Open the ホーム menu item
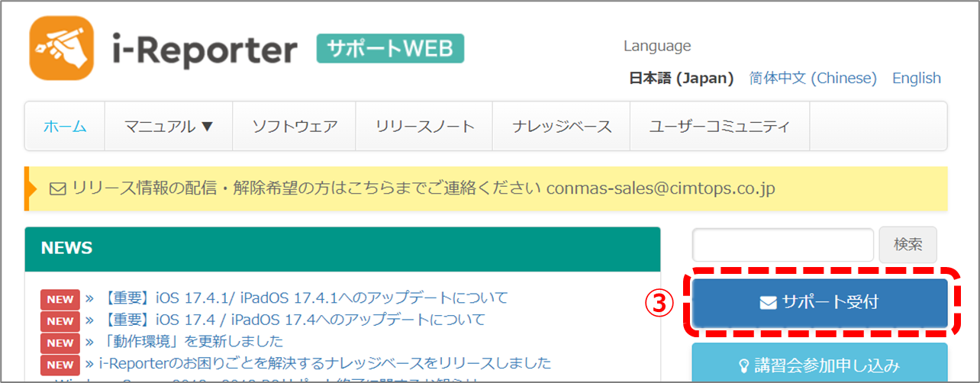Screen dimensions: 980x383 pos(64,127)
